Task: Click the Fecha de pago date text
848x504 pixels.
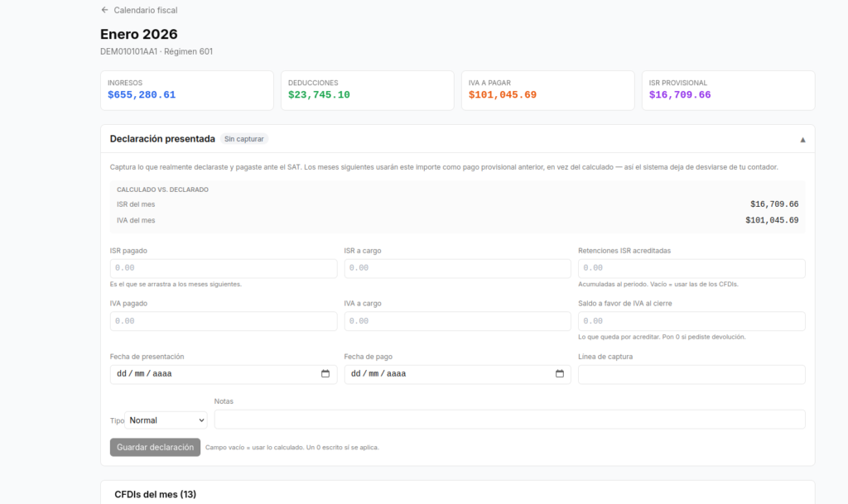Action: tap(378, 374)
